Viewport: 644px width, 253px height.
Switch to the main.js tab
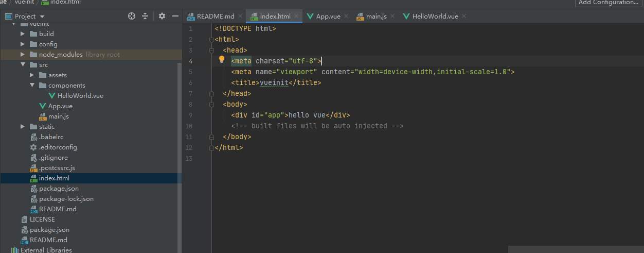tap(377, 16)
